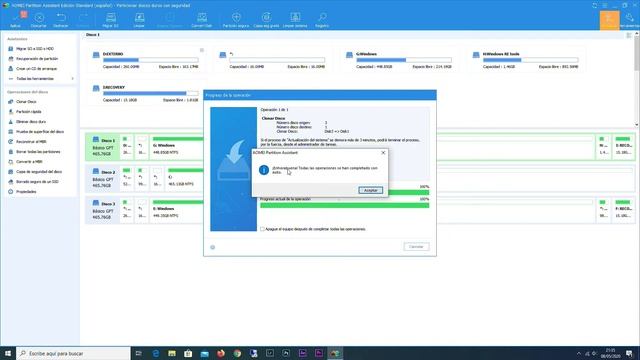Open Microsoft Store from taskbar
This screenshot has height=360, width=640.
[x=188, y=353]
